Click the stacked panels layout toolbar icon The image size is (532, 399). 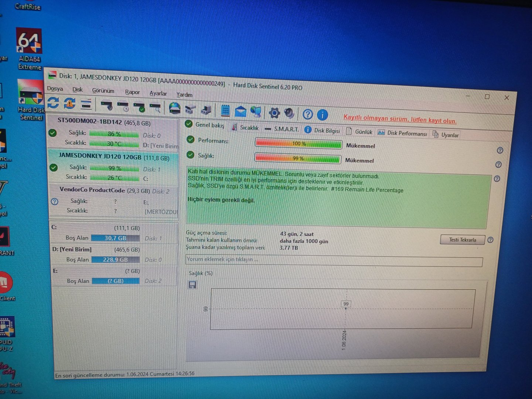click(x=86, y=105)
